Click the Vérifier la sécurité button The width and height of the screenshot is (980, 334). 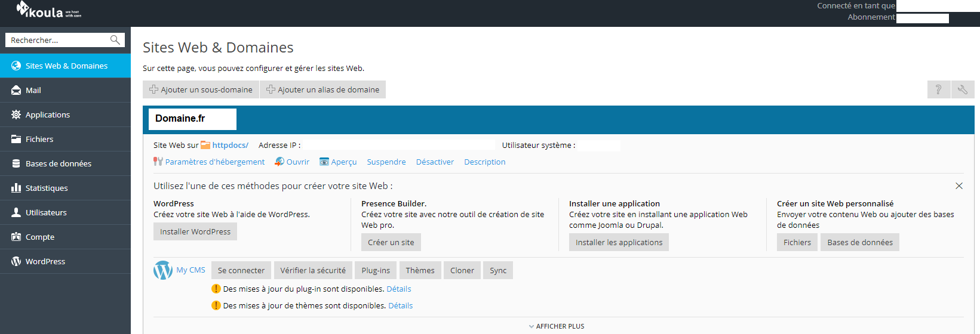pyautogui.click(x=313, y=270)
